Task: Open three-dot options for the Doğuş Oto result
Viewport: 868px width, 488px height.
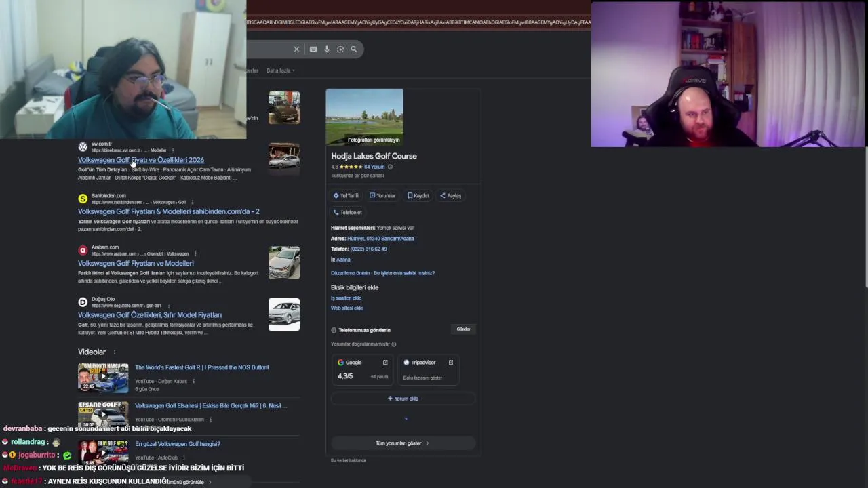Action: tap(168, 306)
